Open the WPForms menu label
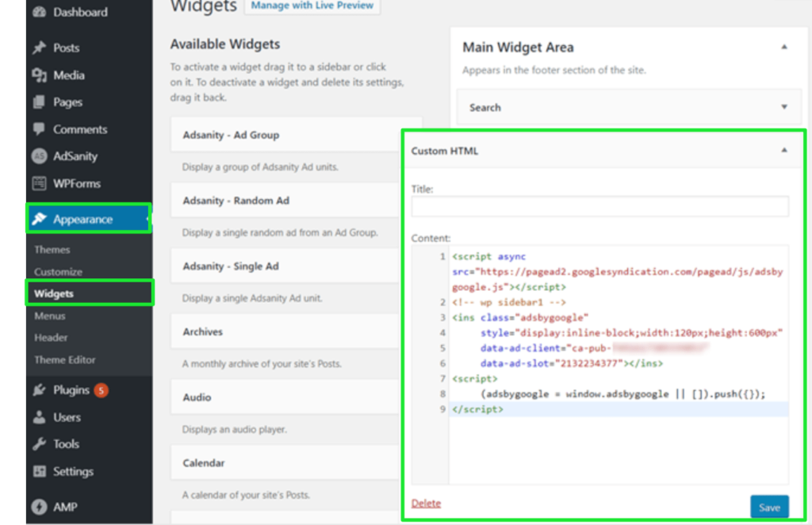 [x=77, y=183]
